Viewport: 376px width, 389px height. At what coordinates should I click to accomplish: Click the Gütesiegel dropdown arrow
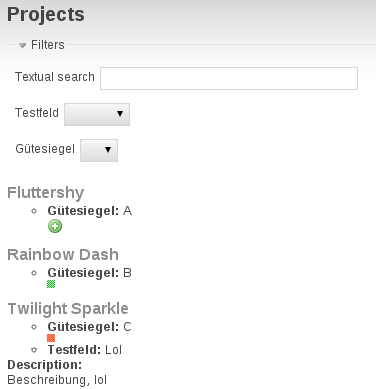108,150
